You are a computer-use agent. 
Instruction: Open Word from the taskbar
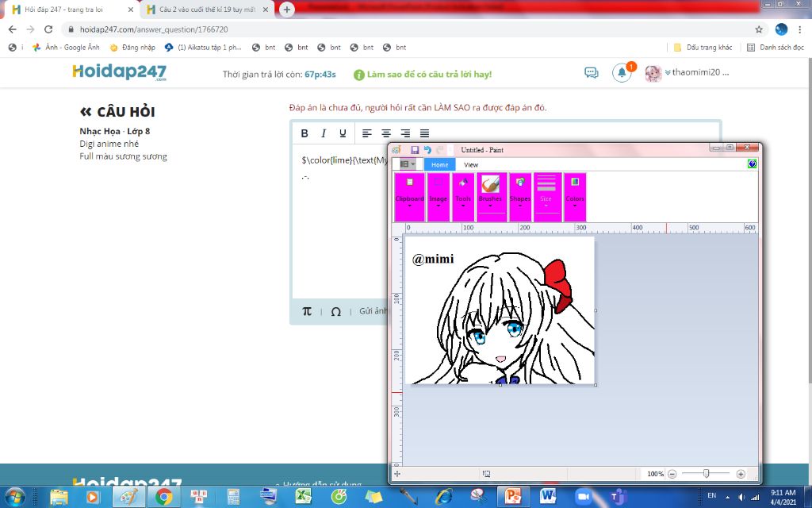547,497
